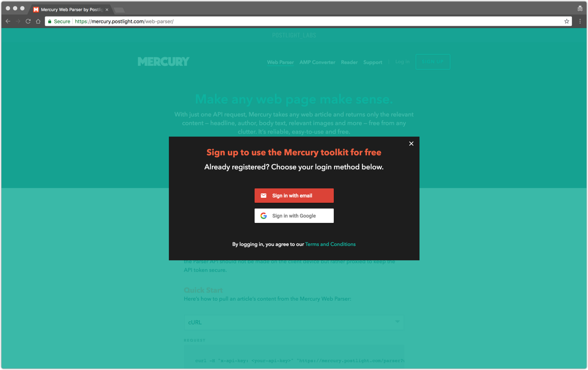The height and width of the screenshot is (370, 588).
Task: Expand the cURL language dropdown
Action: point(294,322)
